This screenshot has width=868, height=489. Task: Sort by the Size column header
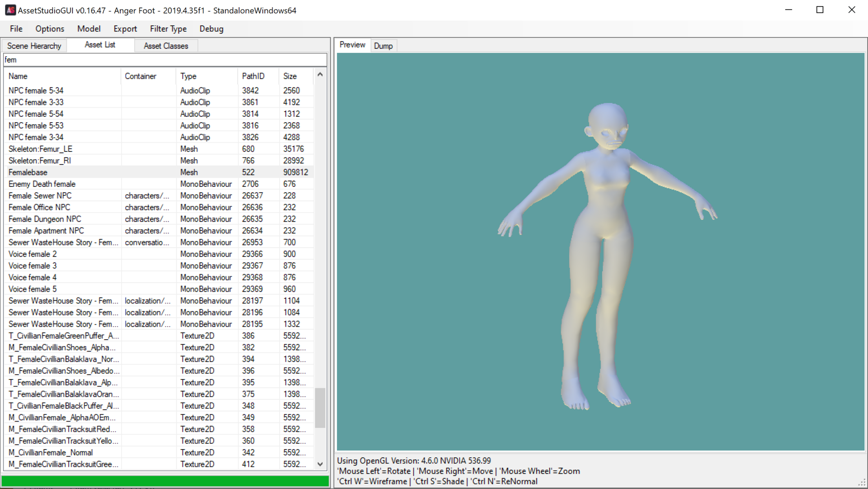pyautogui.click(x=296, y=76)
